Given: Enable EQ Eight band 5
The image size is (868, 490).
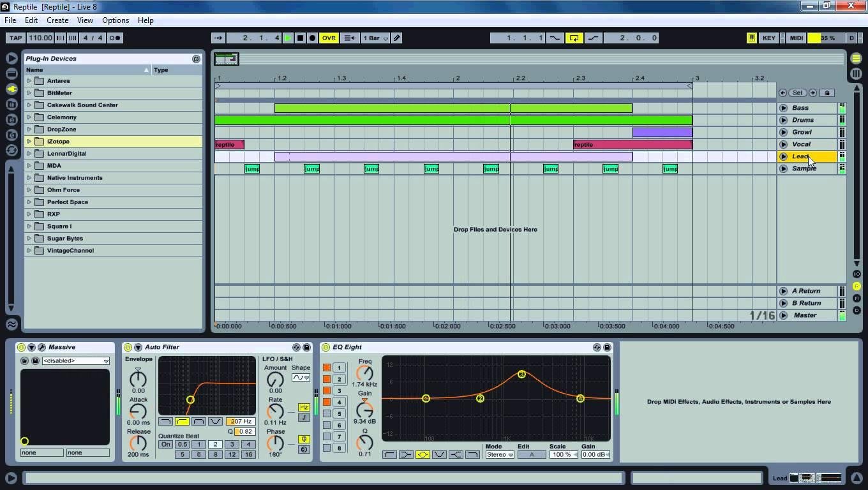Looking at the screenshot, I should tap(327, 413).
